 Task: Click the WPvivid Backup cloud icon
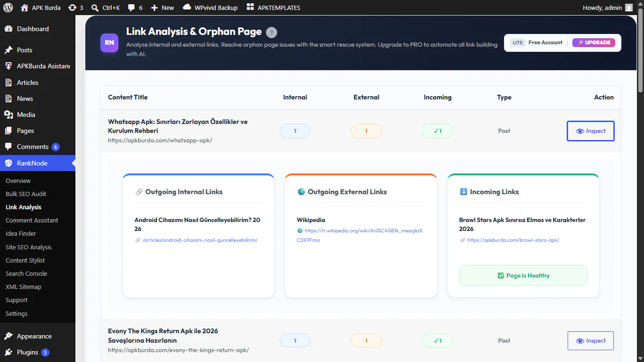187,8
